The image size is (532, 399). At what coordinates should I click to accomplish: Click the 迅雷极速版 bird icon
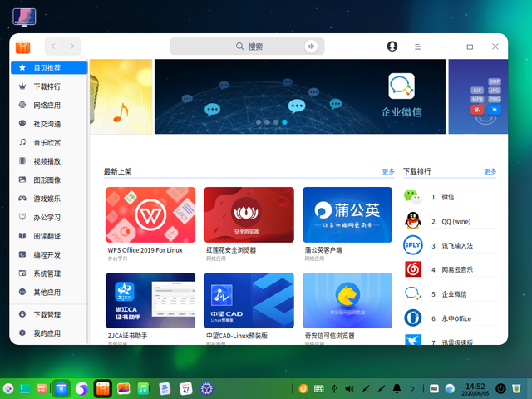pyautogui.click(x=413, y=340)
